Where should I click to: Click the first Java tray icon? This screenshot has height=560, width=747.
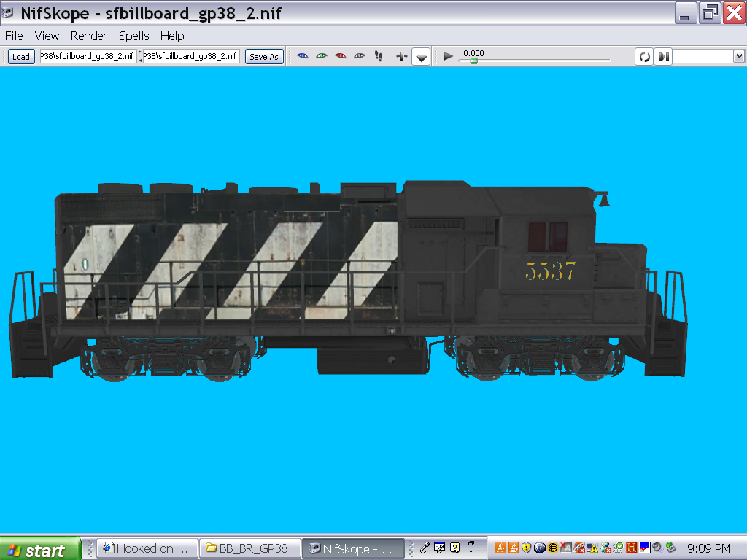click(x=500, y=548)
